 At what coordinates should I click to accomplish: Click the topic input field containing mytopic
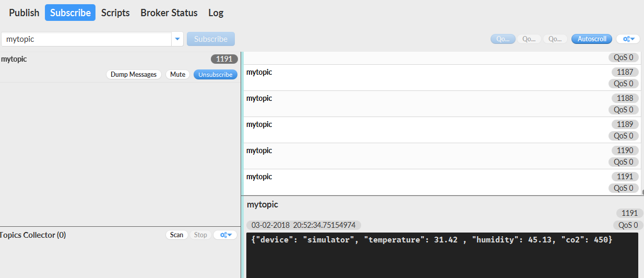[86, 39]
